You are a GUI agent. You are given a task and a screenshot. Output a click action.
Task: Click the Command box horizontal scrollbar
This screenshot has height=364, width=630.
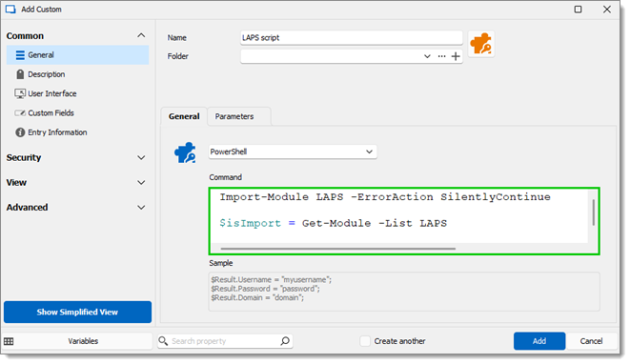(x=338, y=249)
